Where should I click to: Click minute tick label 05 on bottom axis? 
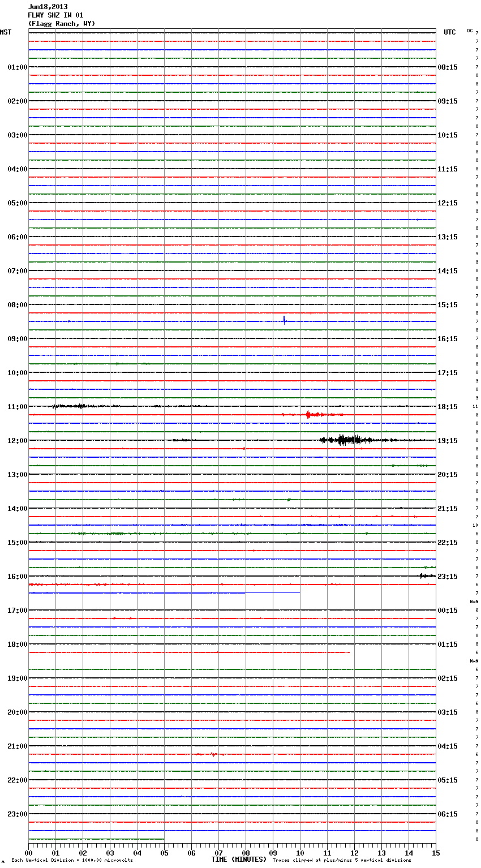tap(164, 853)
